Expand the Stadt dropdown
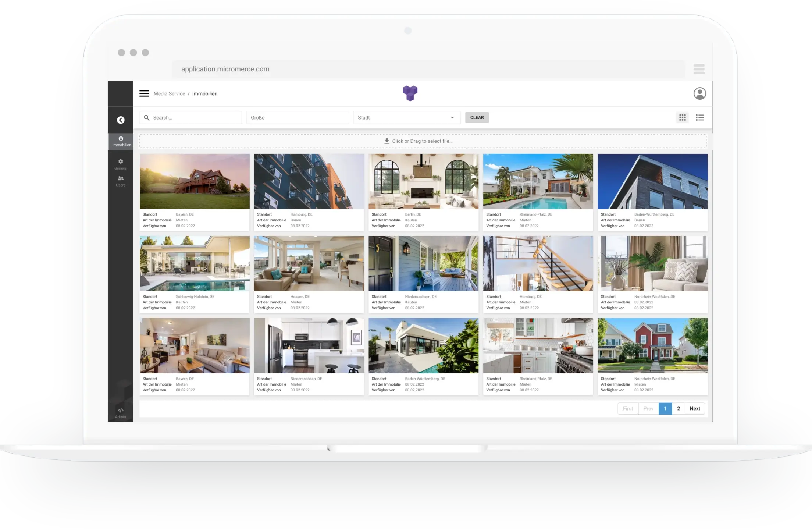This screenshot has height=529, width=812. [407, 118]
